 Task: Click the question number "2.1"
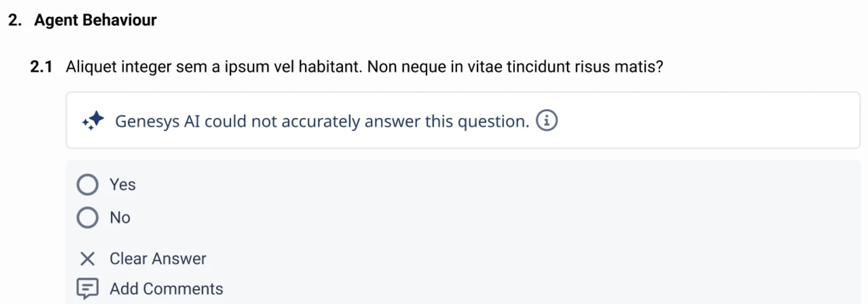click(41, 67)
